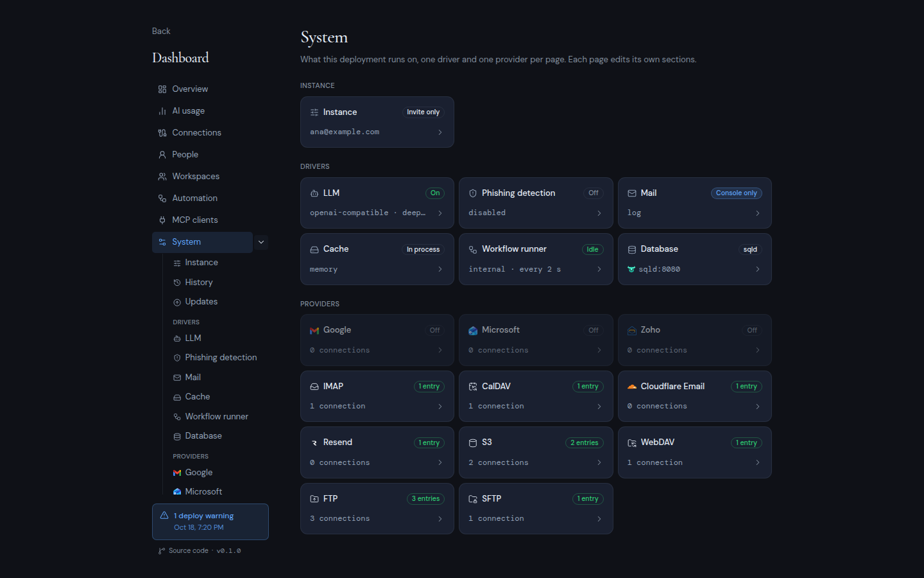Collapse the System section chevron
This screenshot has width=924, height=578.
[261, 242]
